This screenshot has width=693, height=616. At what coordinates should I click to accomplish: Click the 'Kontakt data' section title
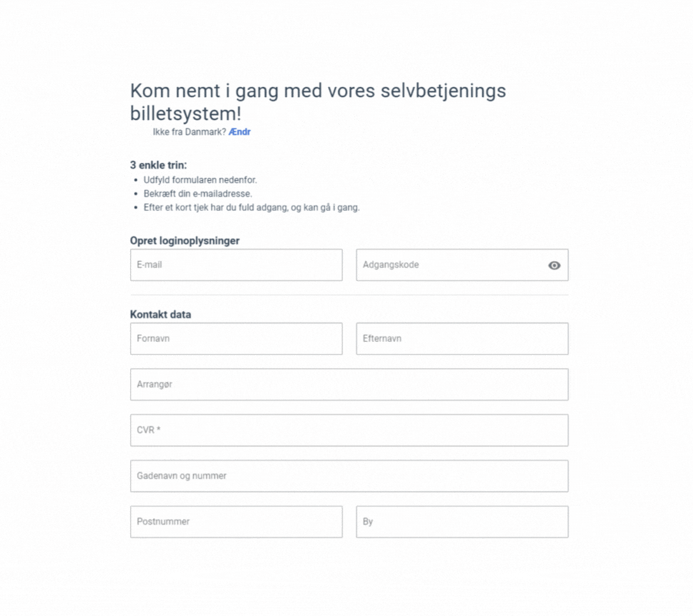(161, 314)
